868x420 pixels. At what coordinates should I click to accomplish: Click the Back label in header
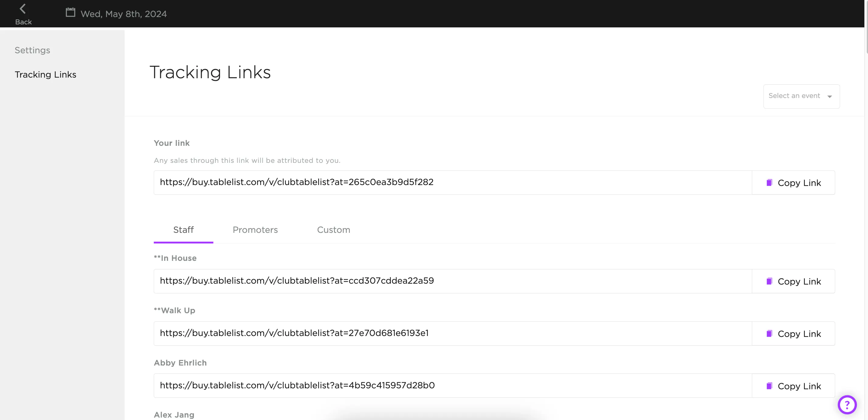(x=23, y=22)
